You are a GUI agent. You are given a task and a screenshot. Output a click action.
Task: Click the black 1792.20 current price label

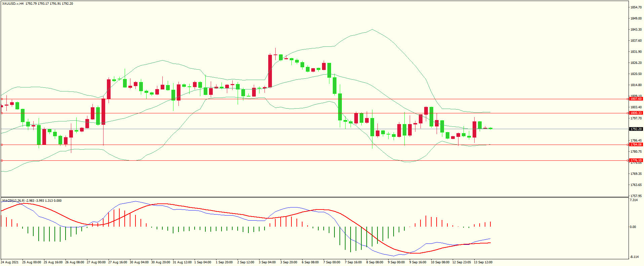click(x=636, y=129)
